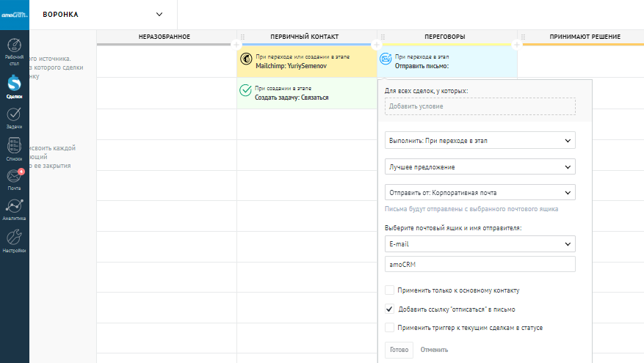Go to Списки in the sidebar
This screenshot has height=363, width=644.
point(14,147)
